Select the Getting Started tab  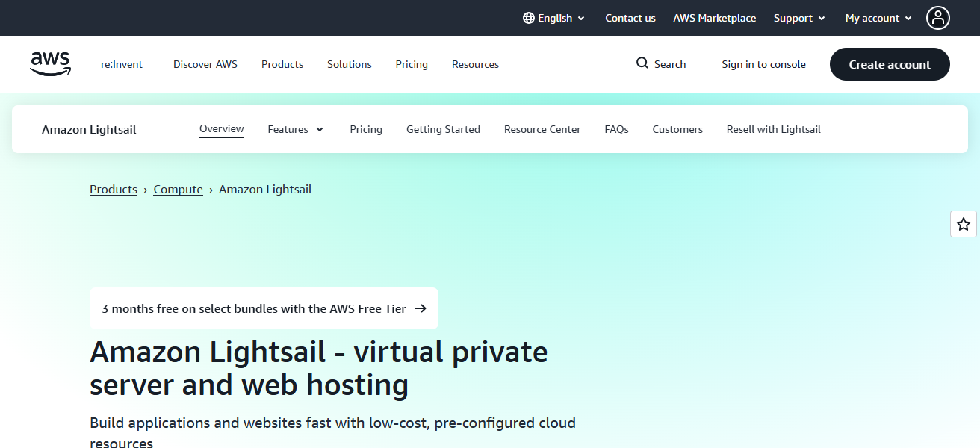(443, 129)
